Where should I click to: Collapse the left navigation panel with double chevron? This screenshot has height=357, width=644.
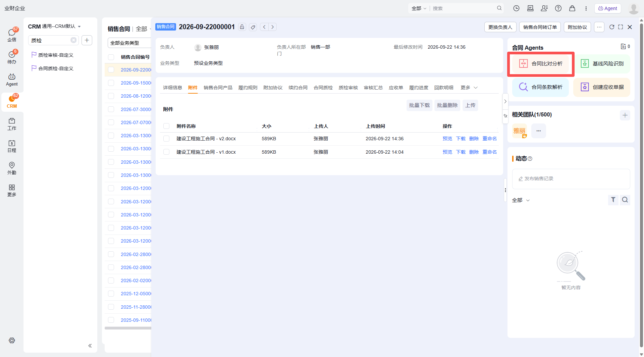click(90, 346)
